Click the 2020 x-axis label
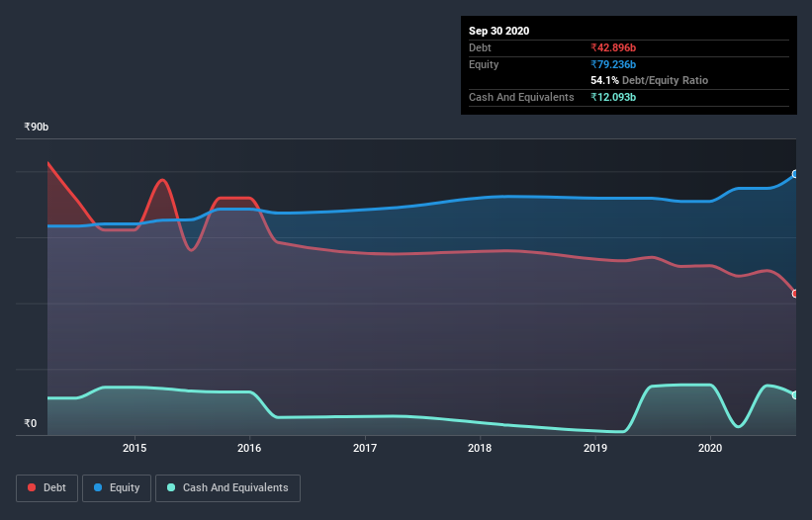Image resolution: width=812 pixels, height=520 pixels. (710, 448)
